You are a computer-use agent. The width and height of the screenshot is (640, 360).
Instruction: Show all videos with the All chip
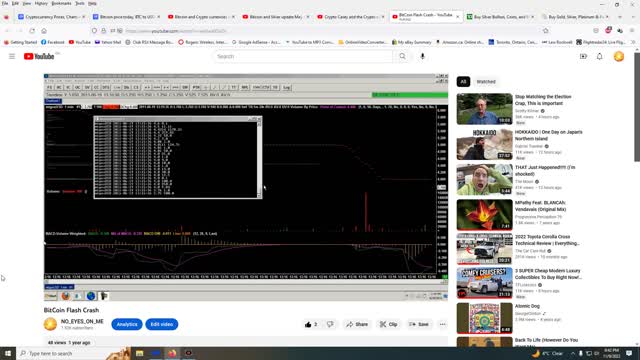[463, 82]
